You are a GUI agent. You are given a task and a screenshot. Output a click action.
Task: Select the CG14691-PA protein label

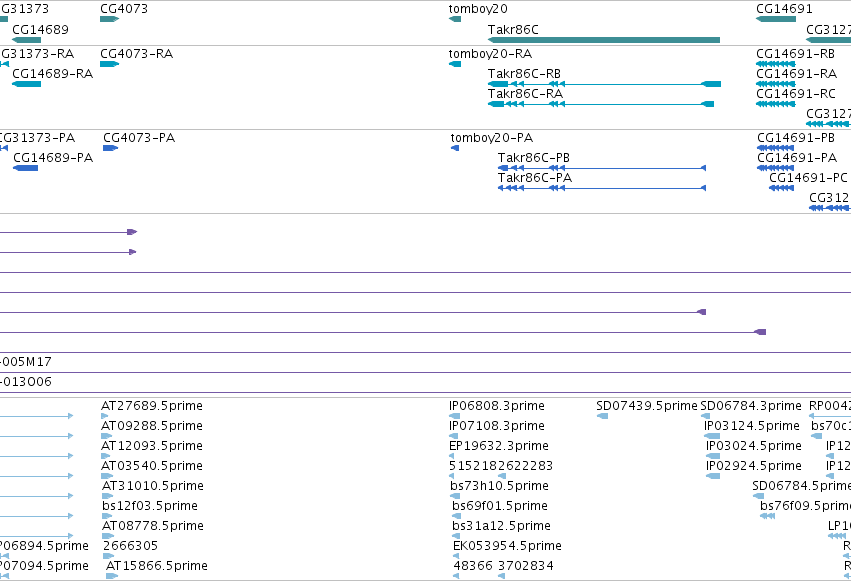coord(797,158)
